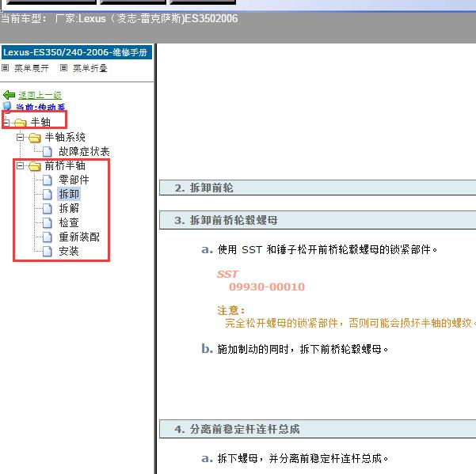Open the 拆卸 page

click(69, 194)
